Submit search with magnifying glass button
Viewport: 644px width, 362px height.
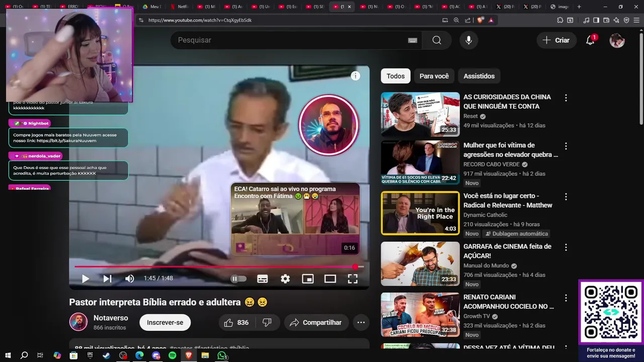click(x=437, y=40)
